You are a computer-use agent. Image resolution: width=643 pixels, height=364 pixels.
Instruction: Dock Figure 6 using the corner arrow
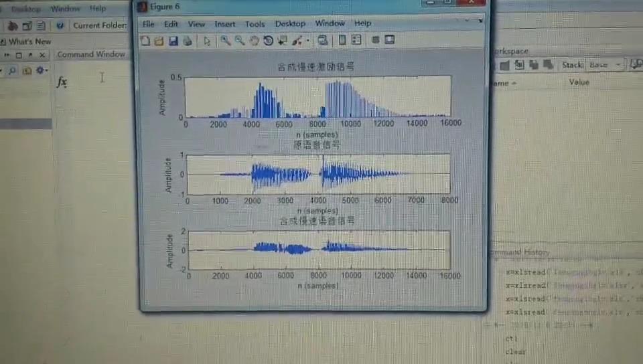(480, 21)
